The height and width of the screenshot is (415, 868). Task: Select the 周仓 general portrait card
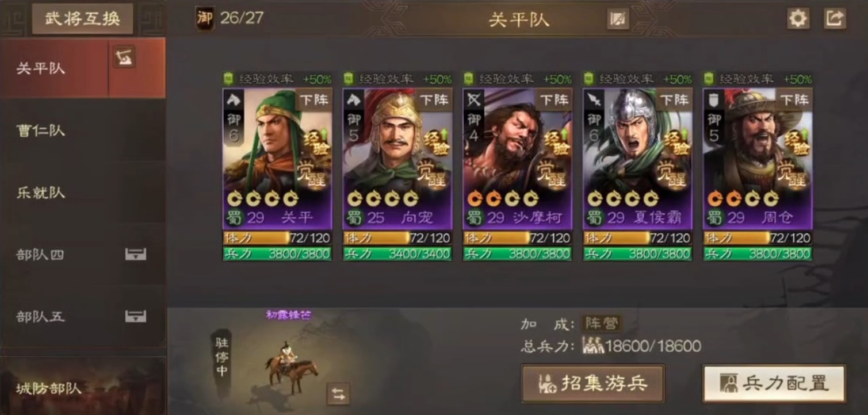[758, 158]
